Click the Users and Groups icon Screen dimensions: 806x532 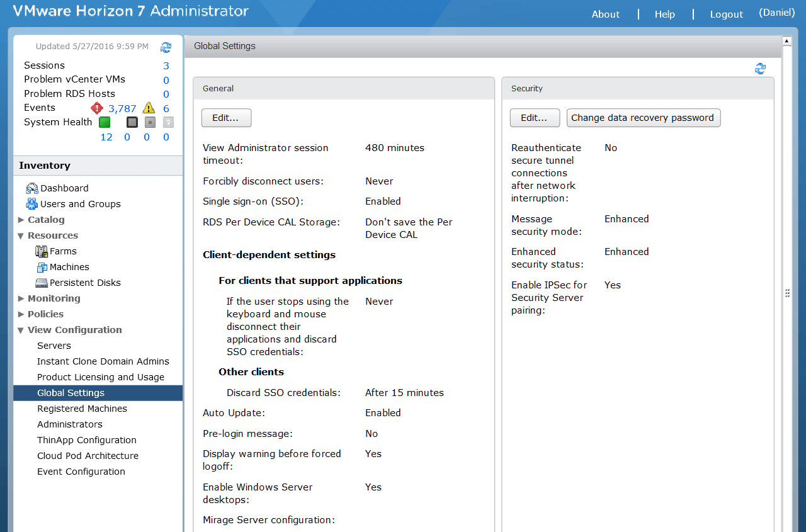(x=32, y=204)
